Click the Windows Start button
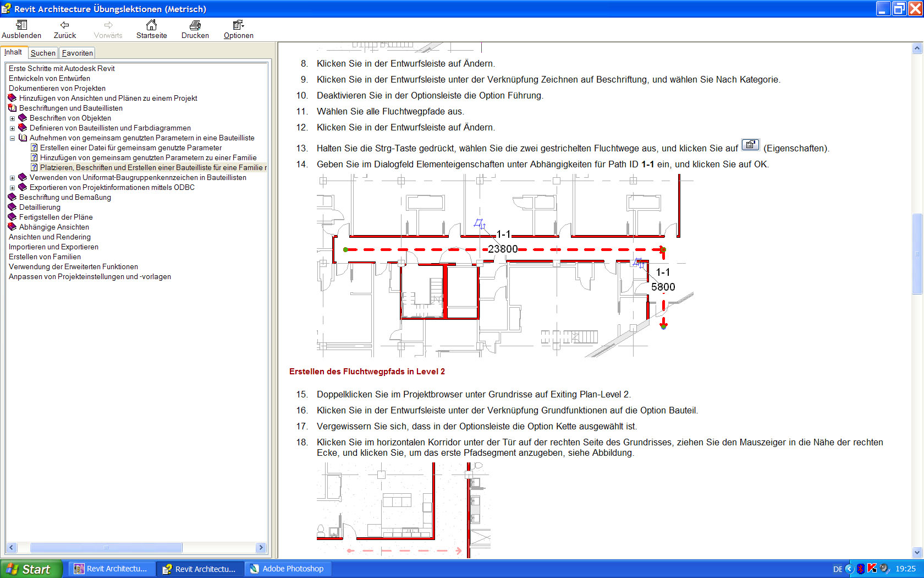This screenshot has height=578, width=924. pyautogui.click(x=31, y=569)
